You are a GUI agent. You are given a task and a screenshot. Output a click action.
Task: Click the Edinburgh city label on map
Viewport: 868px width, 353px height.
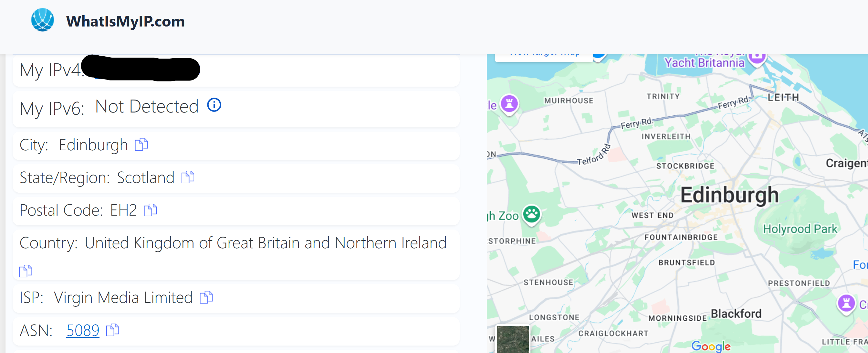[x=729, y=195]
